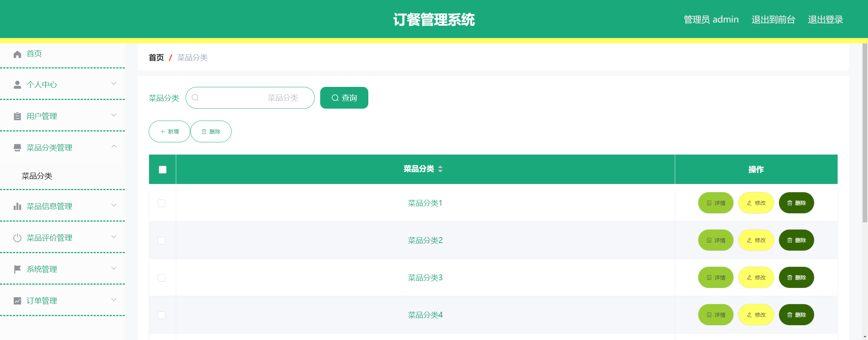The width and height of the screenshot is (868, 340).
Task: Open 首页 from the breadcrumb
Action: pyautogui.click(x=156, y=57)
